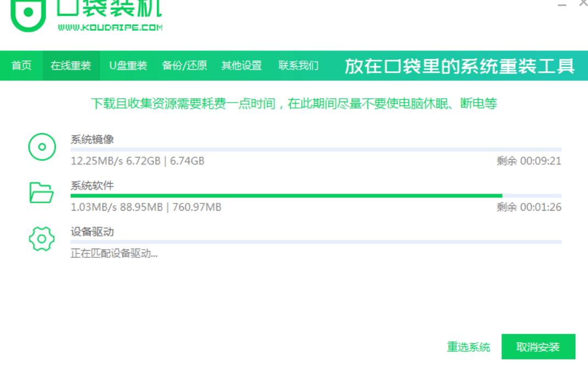Close the 口袋装机 window

coord(583,3)
